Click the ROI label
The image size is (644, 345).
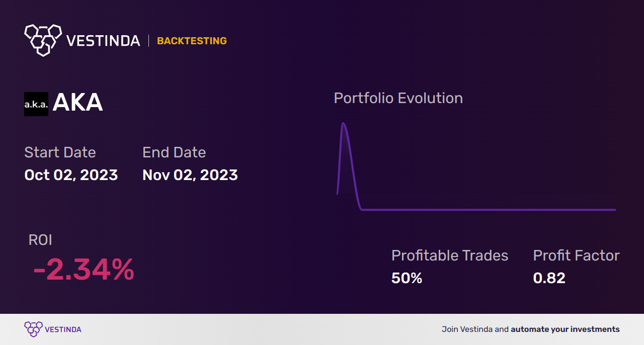click(40, 240)
